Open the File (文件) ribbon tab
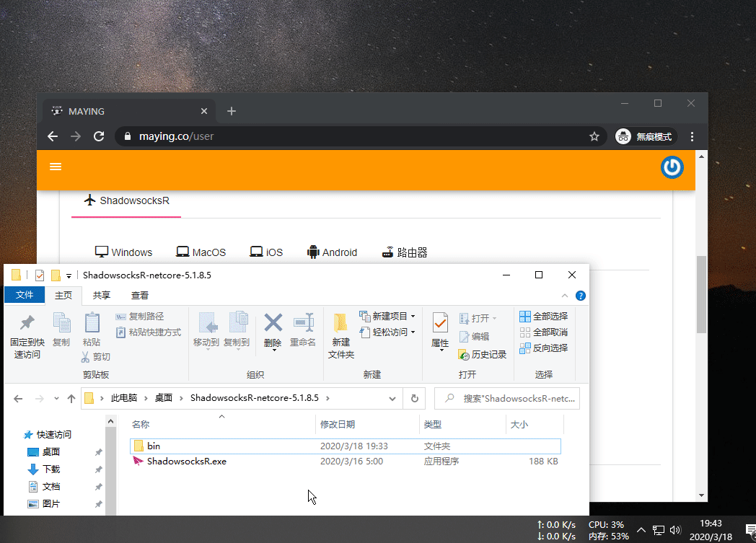 pyautogui.click(x=25, y=295)
